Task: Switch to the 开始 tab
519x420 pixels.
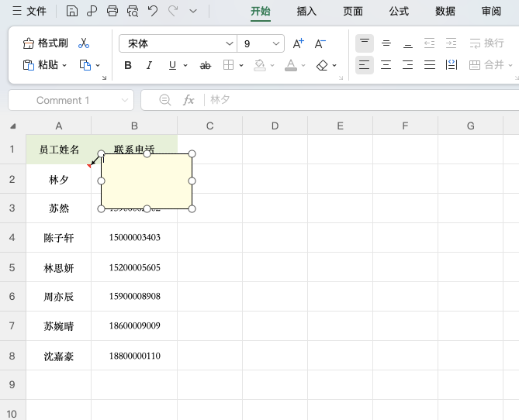Action: tap(261, 12)
